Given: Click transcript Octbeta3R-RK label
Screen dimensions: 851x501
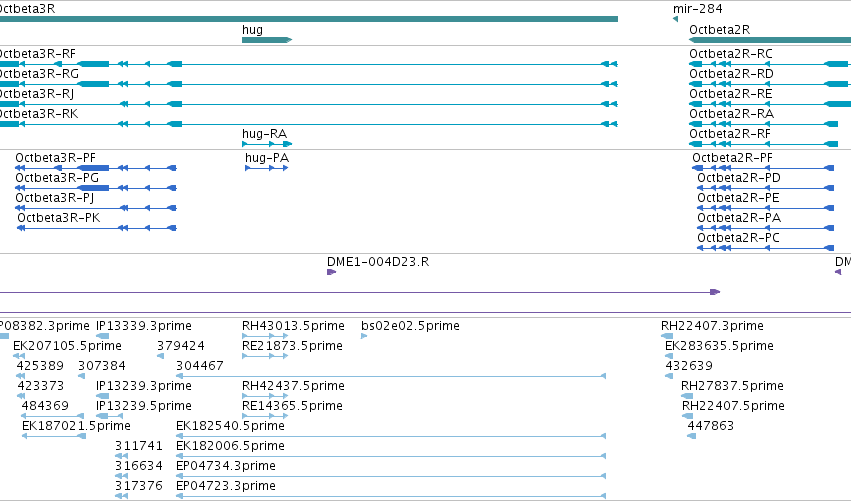Looking at the screenshot, I should [x=39, y=114].
